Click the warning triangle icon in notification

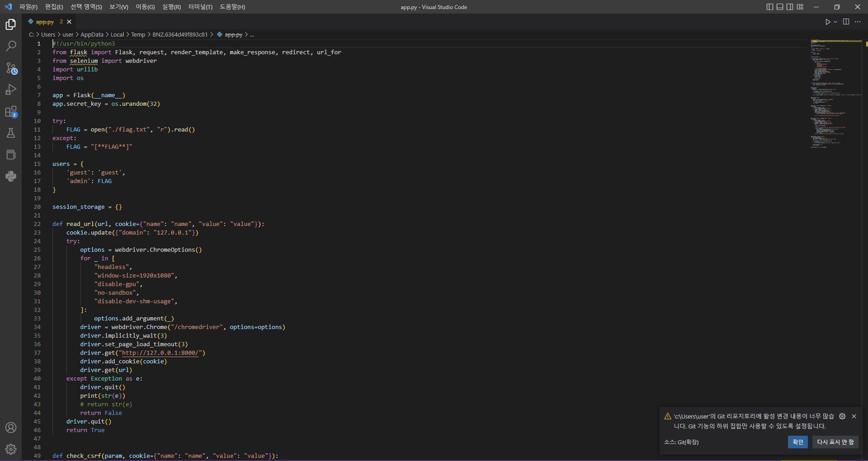(667, 416)
